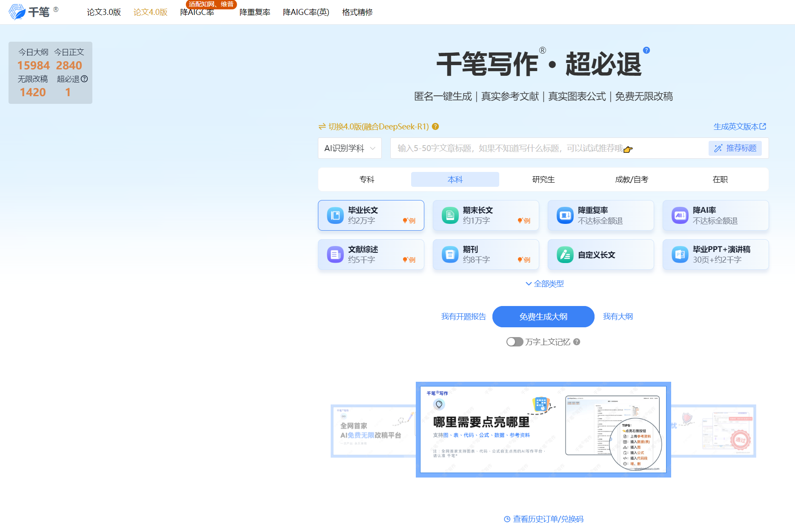Click the 我有大纲 link
This screenshot has height=532, width=795.
[x=618, y=316]
